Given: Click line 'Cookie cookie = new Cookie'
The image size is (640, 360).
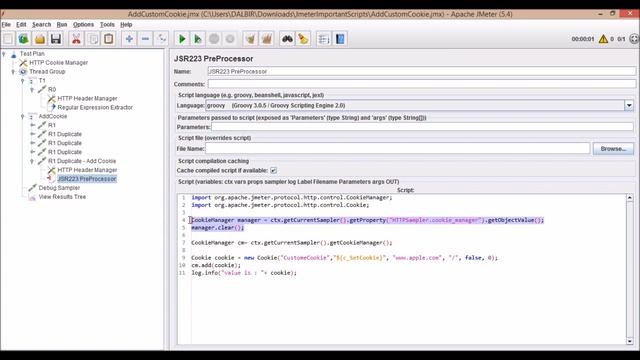Looking at the screenshot, I should [344, 258].
